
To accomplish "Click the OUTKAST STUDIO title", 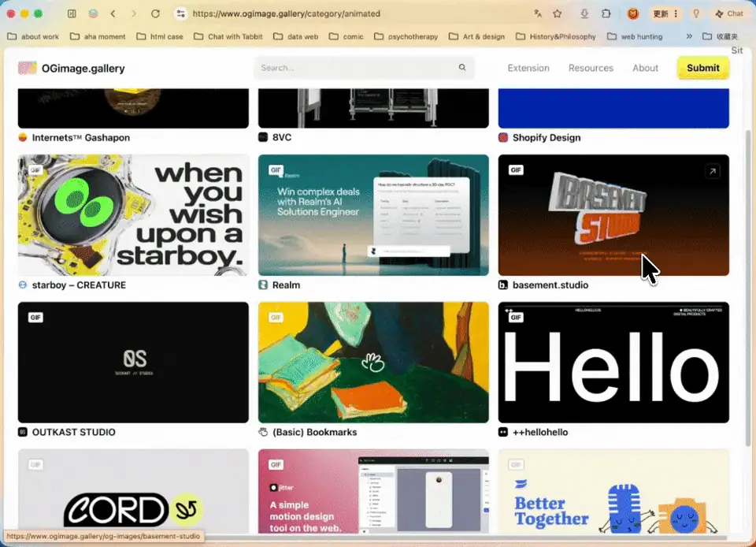I will point(74,432).
